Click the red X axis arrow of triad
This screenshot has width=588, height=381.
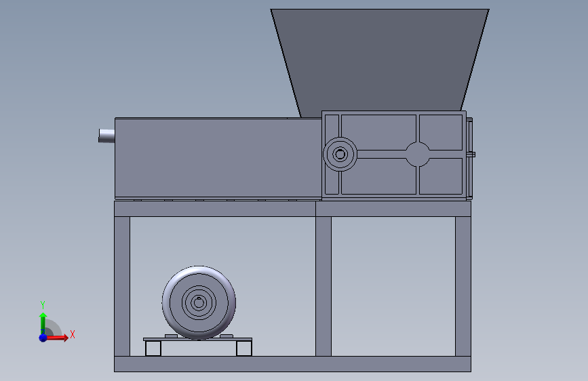[57, 338]
